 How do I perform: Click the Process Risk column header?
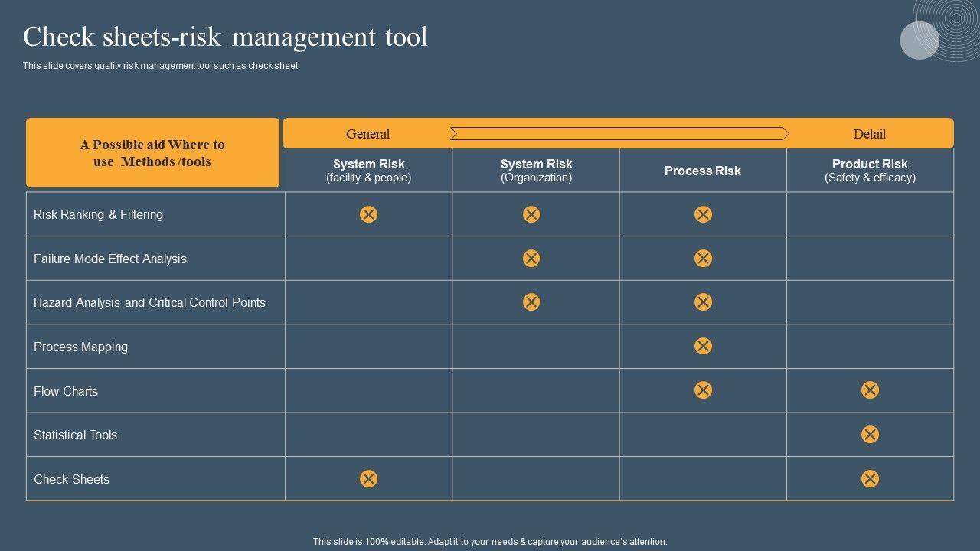pyautogui.click(x=702, y=171)
